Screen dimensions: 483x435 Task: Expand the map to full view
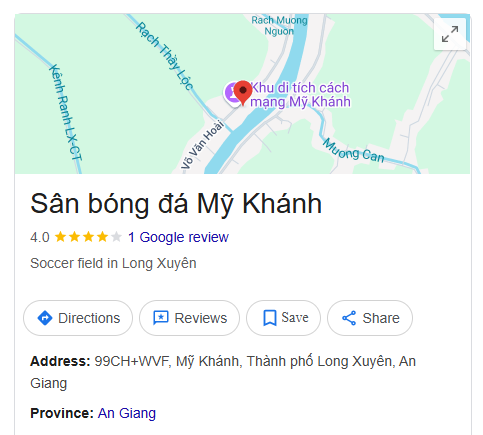[450, 34]
